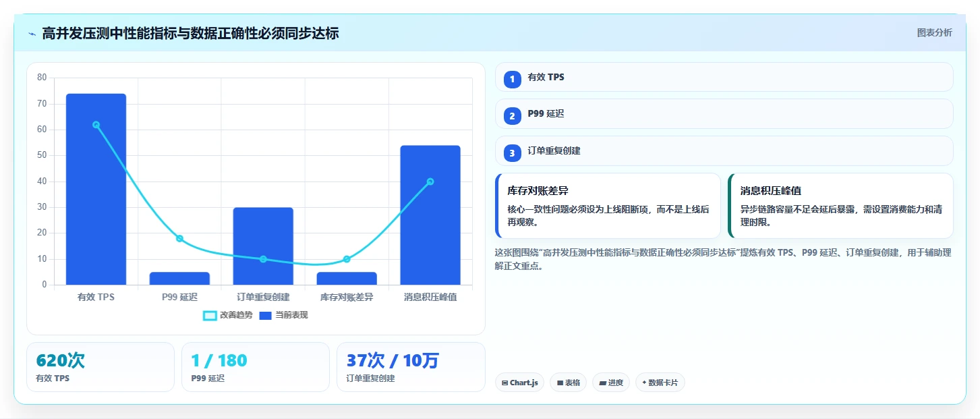The width and height of the screenshot is (980, 419).
Task: Click the bar icon in 进度 tag
Action: (602, 383)
